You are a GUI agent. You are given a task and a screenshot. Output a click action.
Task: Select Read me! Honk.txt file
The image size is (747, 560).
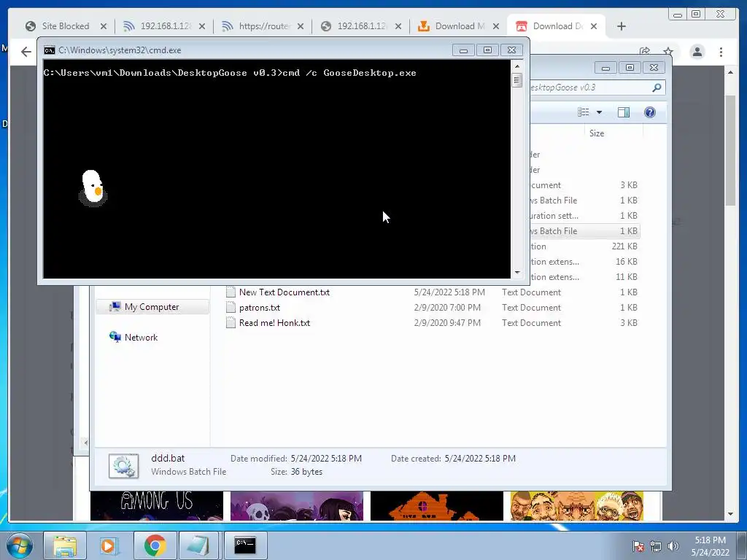point(274,323)
